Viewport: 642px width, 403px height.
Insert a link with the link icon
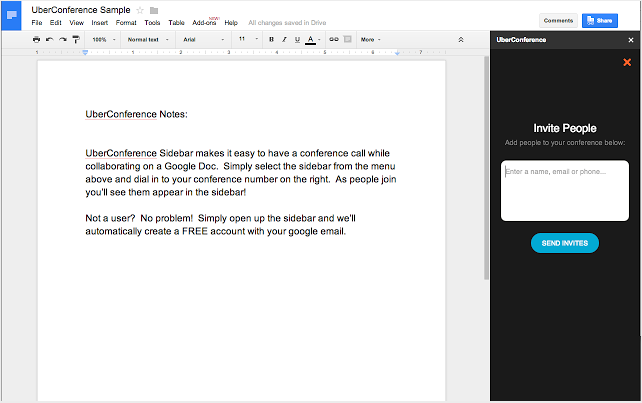(x=334, y=39)
